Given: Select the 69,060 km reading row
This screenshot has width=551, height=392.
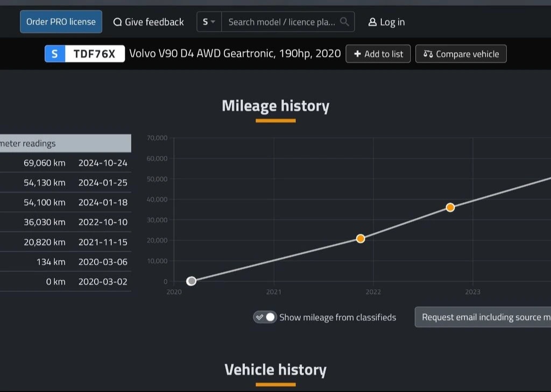Looking at the screenshot, I should click(x=65, y=163).
